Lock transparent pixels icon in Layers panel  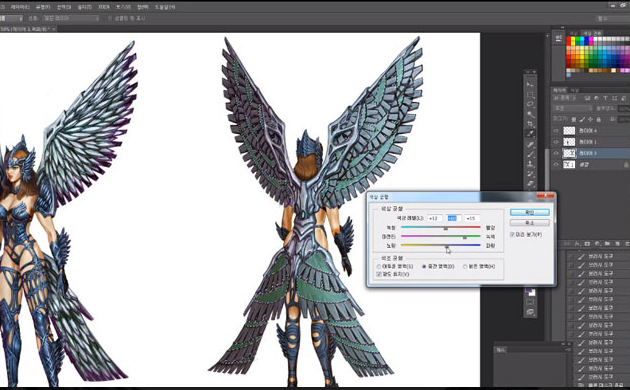574,119
